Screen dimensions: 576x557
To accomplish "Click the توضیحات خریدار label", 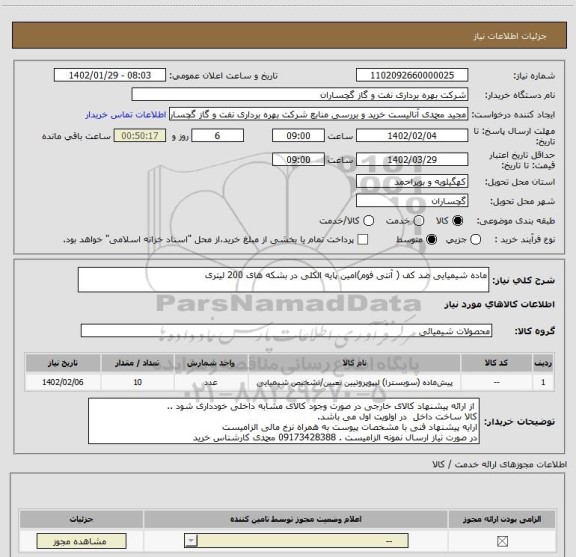I will 519,422.
